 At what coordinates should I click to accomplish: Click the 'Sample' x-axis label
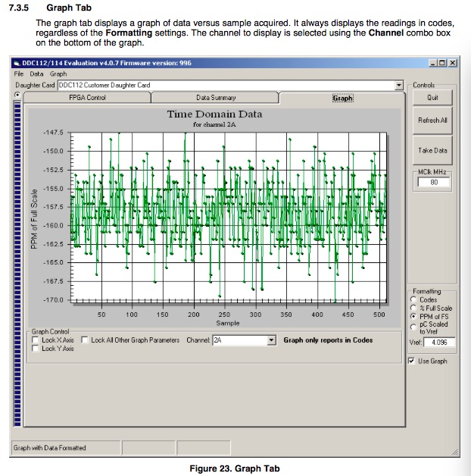(x=228, y=324)
